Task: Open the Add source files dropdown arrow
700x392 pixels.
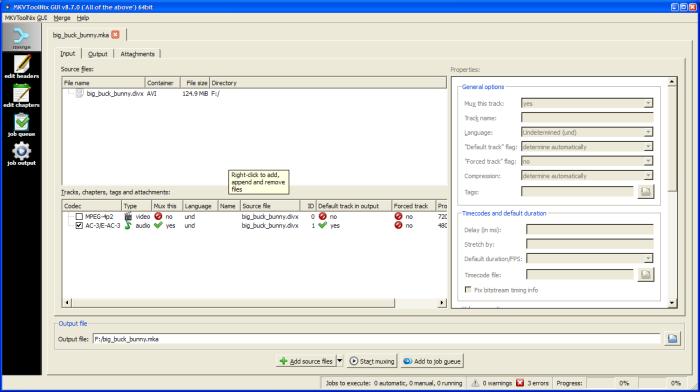Action: pos(340,361)
